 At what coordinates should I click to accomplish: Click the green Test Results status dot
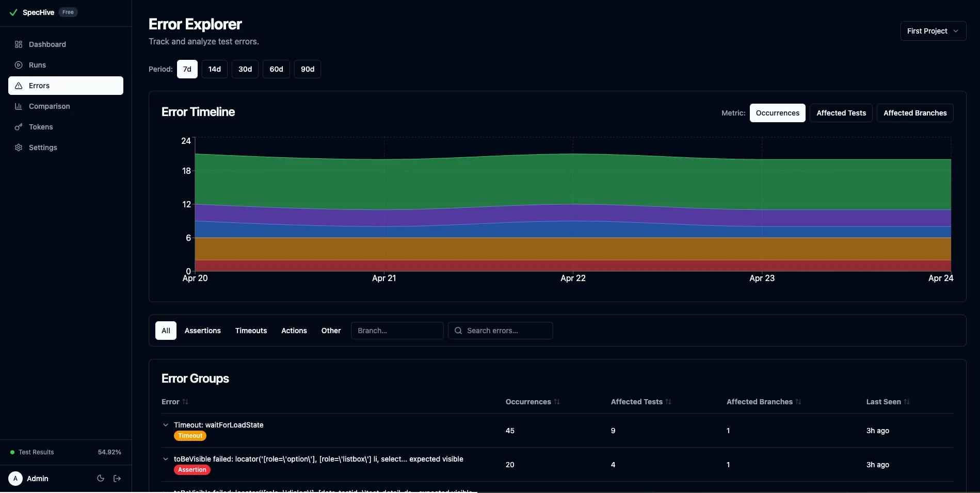pos(12,452)
